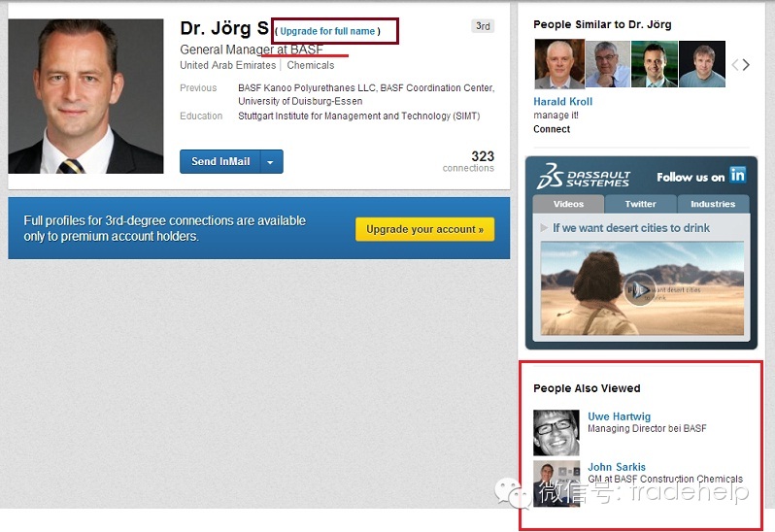Click Uwe Hartwig's profile photo
This screenshot has height=532, width=775.
pyautogui.click(x=556, y=432)
